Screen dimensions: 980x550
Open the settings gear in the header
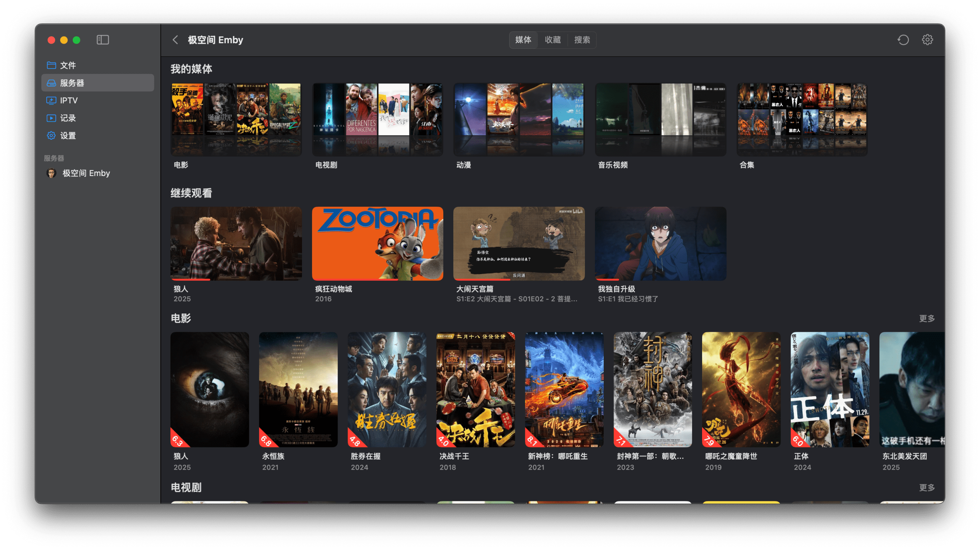pyautogui.click(x=927, y=40)
